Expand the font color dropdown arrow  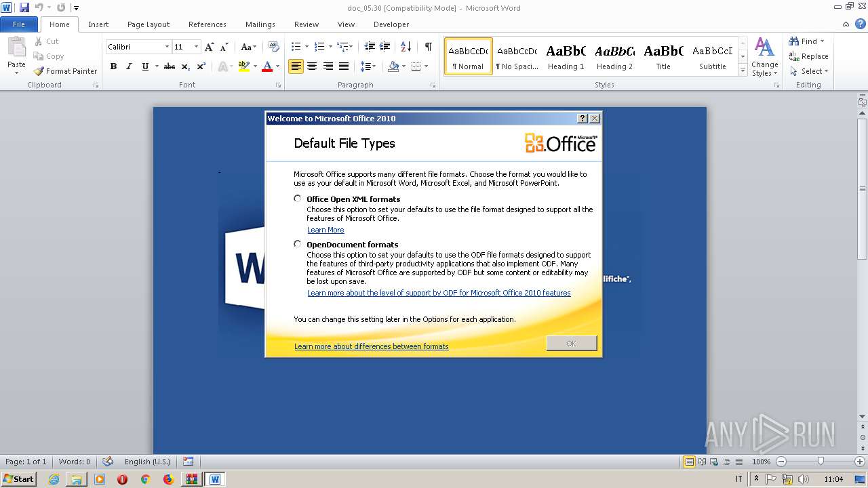point(278,66)
